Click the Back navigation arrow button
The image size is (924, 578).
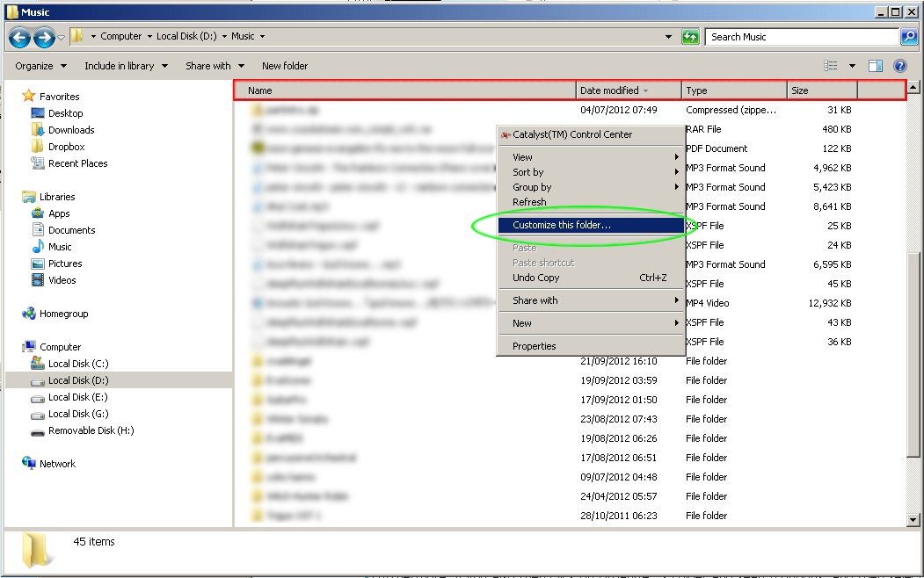point(20,37)
